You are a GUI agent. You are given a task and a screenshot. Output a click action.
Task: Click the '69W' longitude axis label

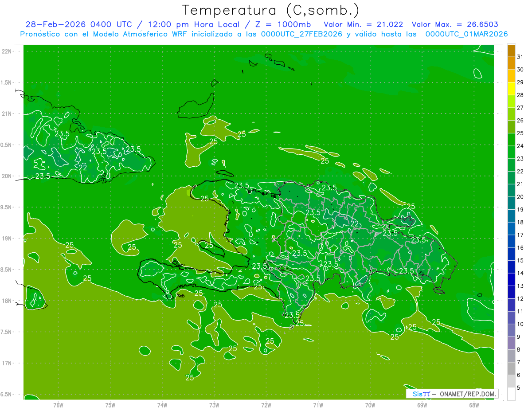(422, 405)
